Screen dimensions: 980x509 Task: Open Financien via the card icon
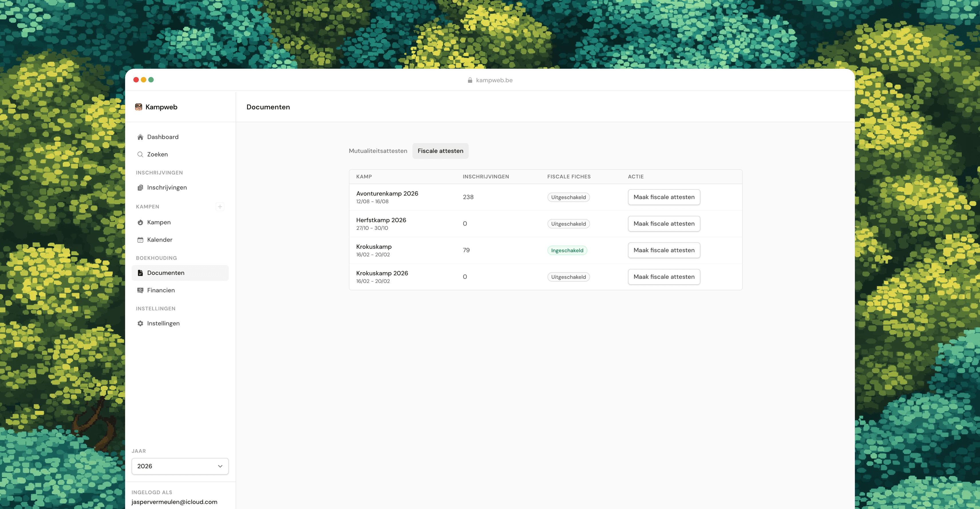tap(140, 290)
